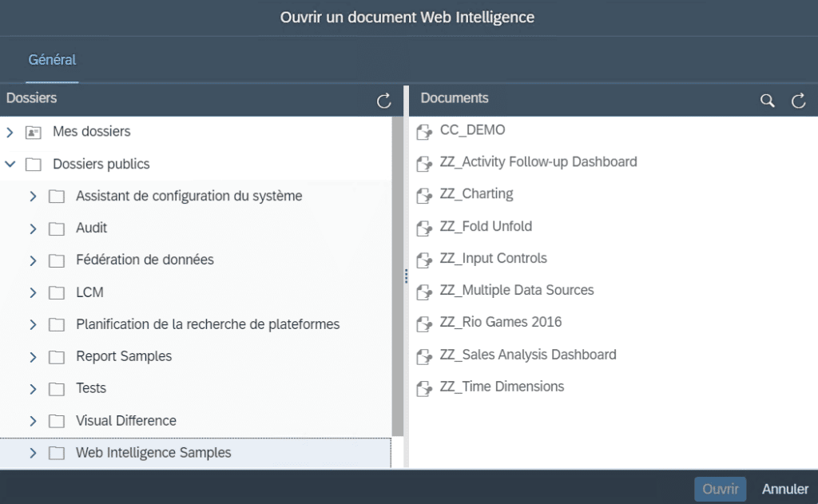Expand the Fédération de données folder
The height and width of the screenshot is (504, 818).
point(33,260)
